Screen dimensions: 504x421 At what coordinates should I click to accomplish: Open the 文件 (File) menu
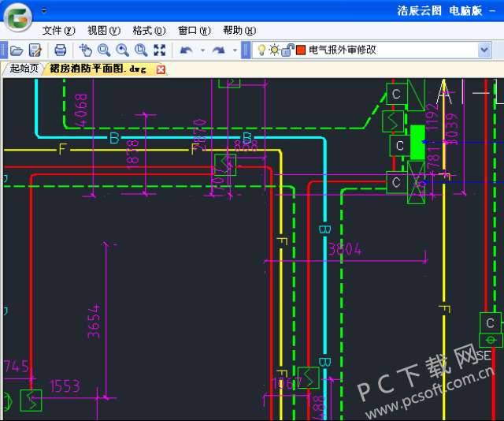[58, 31]
